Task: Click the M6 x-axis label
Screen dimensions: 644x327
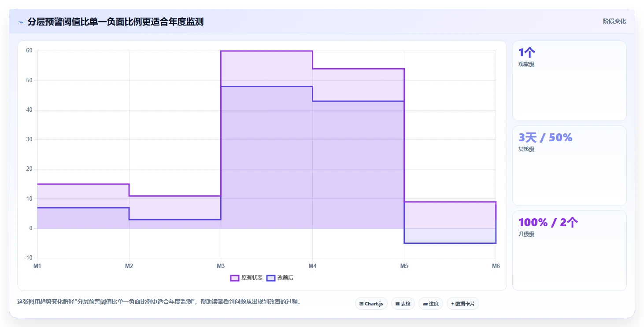Action: pyautogui.click(x=496, y=266)
